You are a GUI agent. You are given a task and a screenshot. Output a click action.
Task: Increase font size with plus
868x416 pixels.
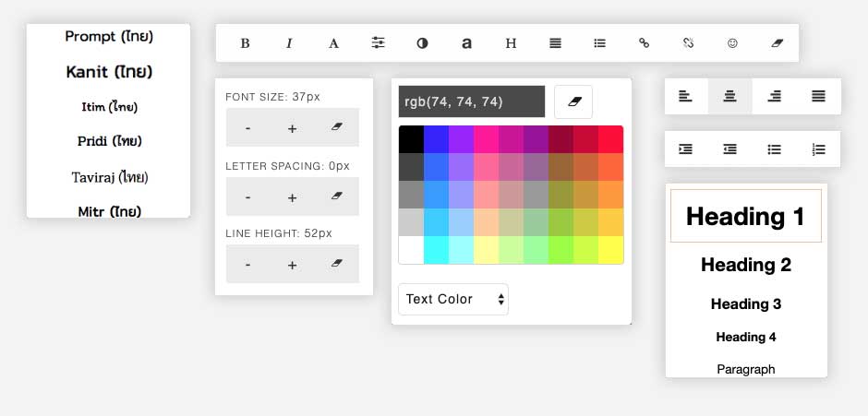coord(293,128)
